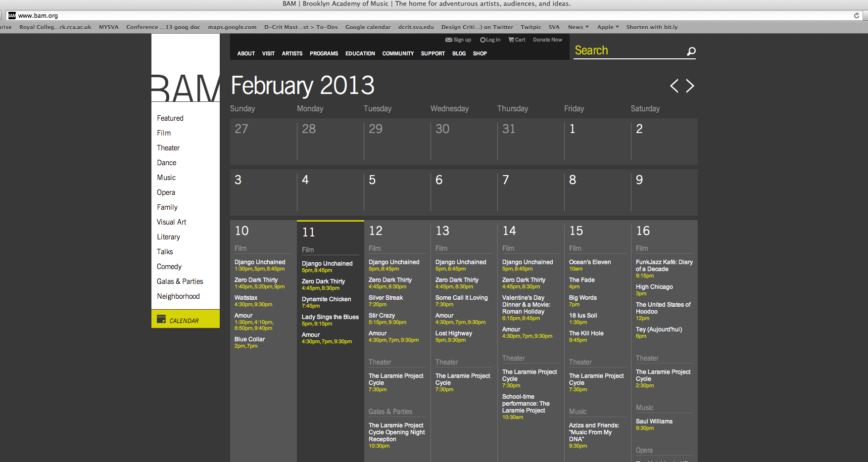Select the Galas & Parties category
This screenshot has height=462, width=868.
pos(180,281)
